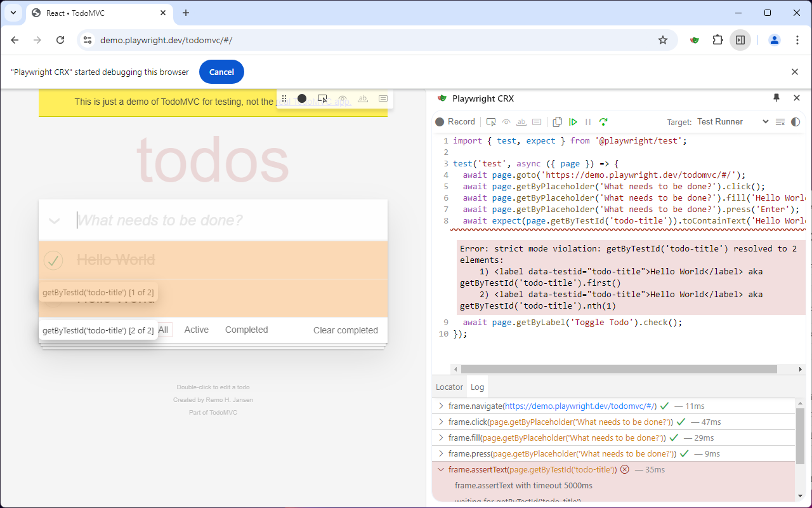Click the address bar URL

point(166,40)
